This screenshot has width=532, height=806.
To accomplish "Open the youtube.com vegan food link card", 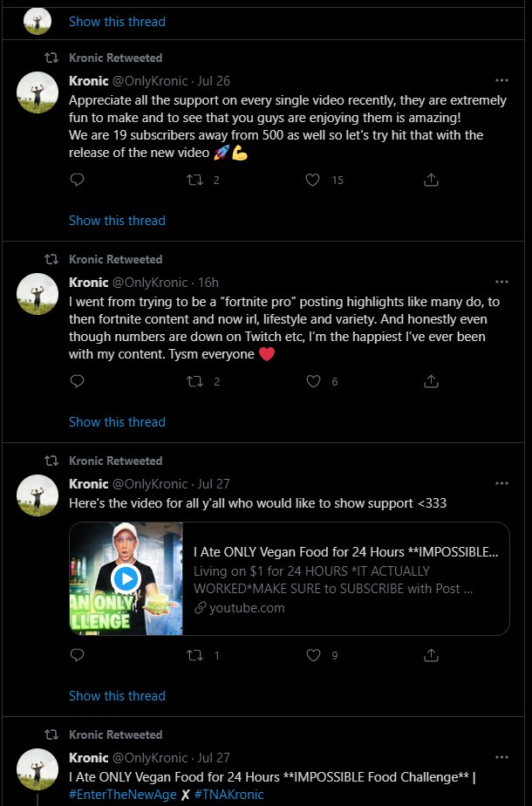I will (347, 579).
